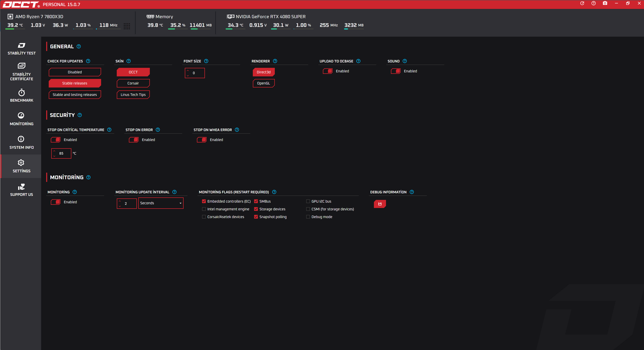Screen dimensions: 644x350
Task: Show help for Stop on WHEA Error
Action: 237,130
